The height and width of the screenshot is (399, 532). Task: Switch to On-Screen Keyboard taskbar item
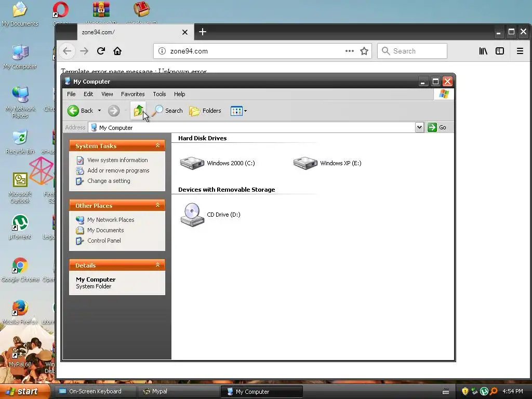pos(95,392)
